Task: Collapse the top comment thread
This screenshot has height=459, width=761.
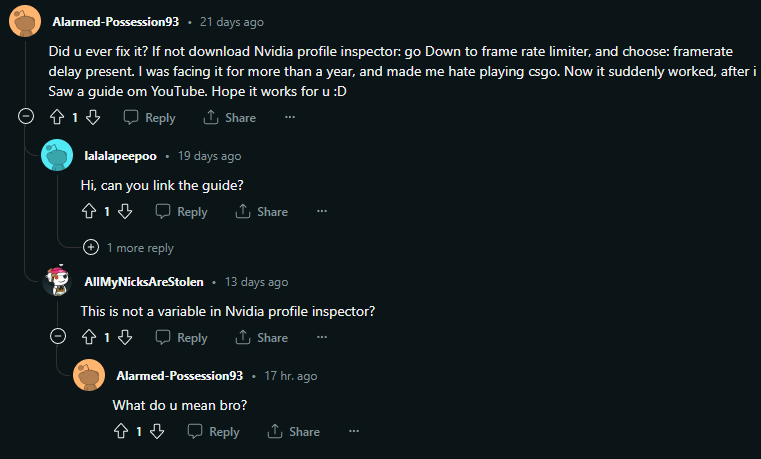Action: pos(25,117)
